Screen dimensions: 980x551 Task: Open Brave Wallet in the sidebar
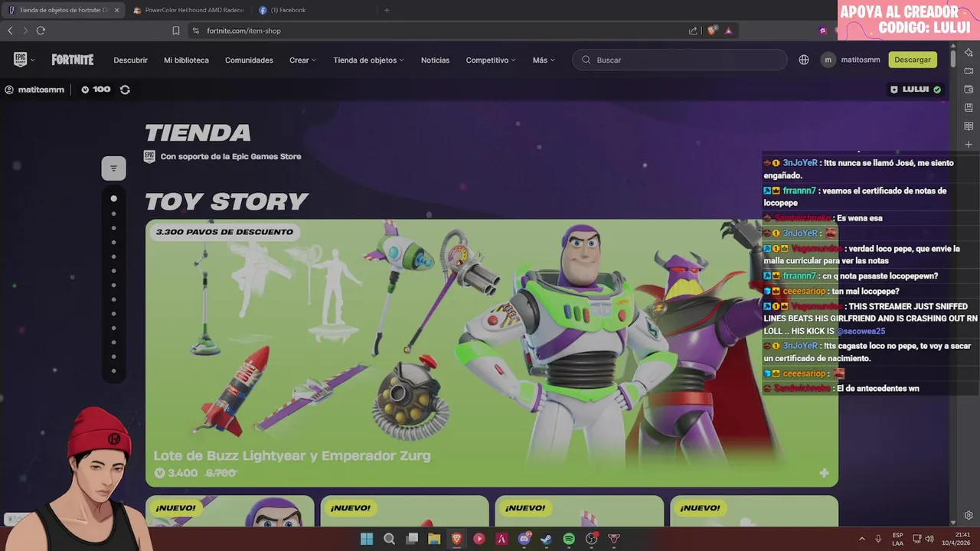point(969,90)
